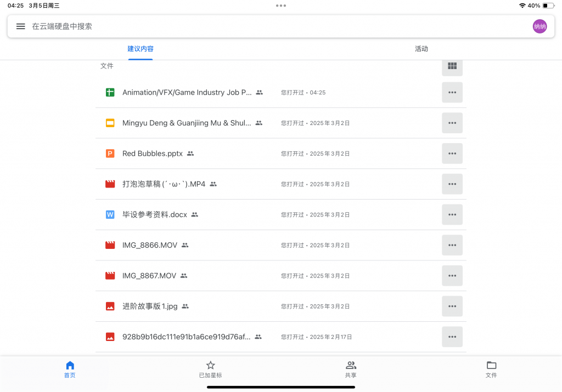Image resolution: width=562 pixels, height=392 pixels.
Task: Open the 928b9b16dc111e91b1a6ce919d76af image file
Action: tap(186, 337)
